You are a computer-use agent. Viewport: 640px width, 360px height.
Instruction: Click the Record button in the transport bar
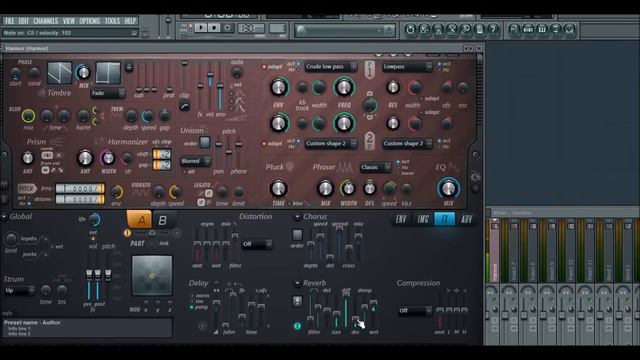click(x=227, y=28)
